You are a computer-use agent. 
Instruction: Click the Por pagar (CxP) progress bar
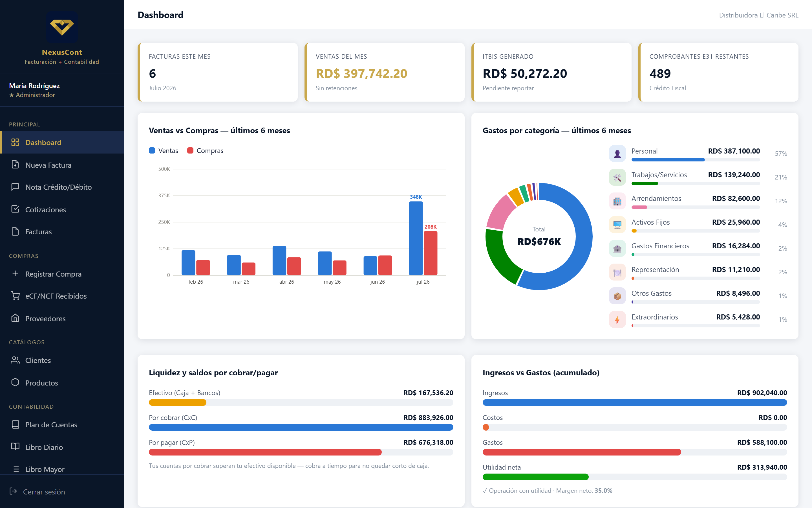click(x=301, y=452)
